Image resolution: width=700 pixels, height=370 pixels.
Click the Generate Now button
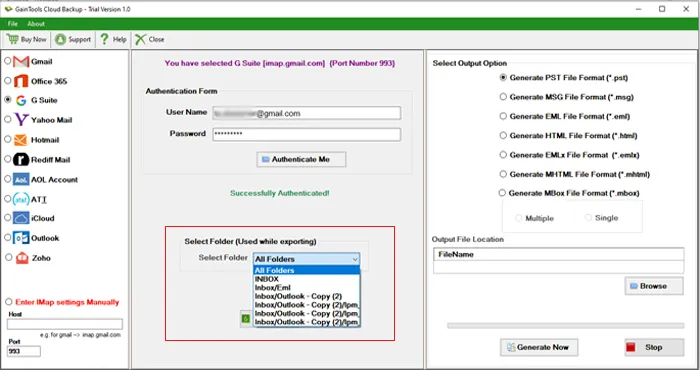pos(539,347)
